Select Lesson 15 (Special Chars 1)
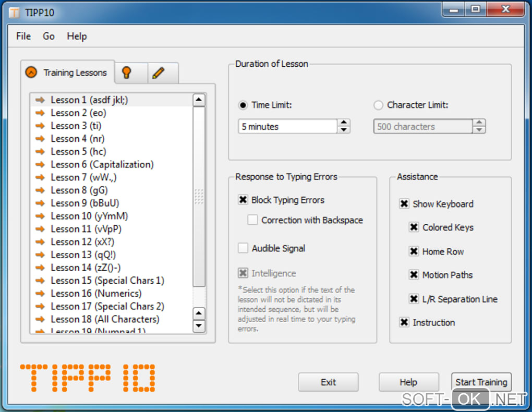Screen dimensions: 532x412 point(111,281)
